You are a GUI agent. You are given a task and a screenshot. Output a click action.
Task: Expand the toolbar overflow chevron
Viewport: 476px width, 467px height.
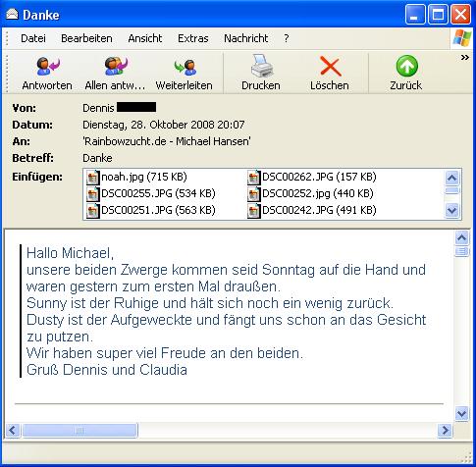(x=464, y=58)
